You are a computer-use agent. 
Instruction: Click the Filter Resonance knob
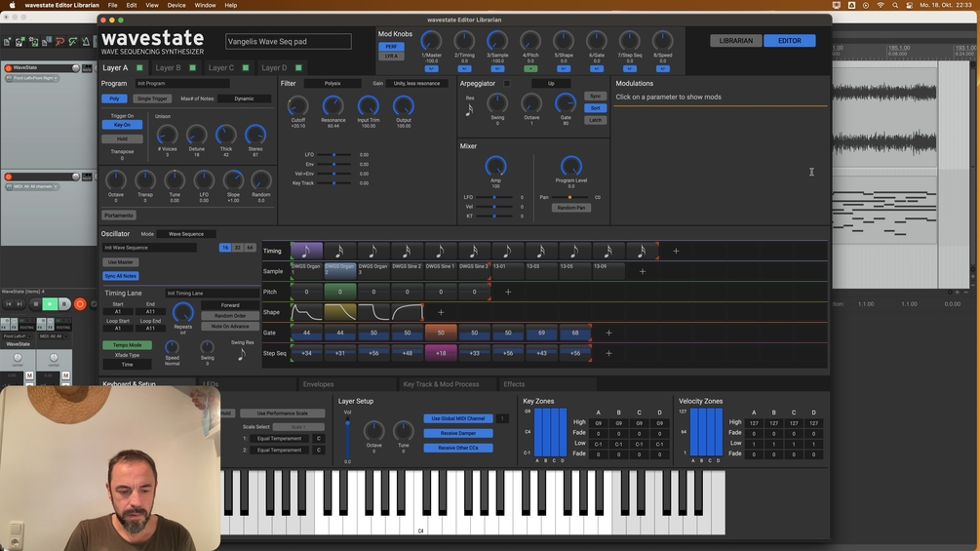click(x=333, y=106)
